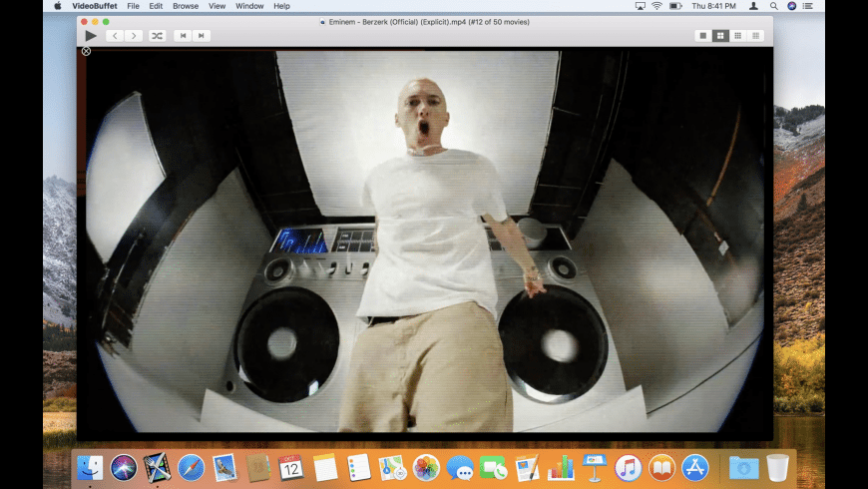This screenshot has height=489, width=868.
Task: Launch Siri from the Dock
Action: click(124, 468)
